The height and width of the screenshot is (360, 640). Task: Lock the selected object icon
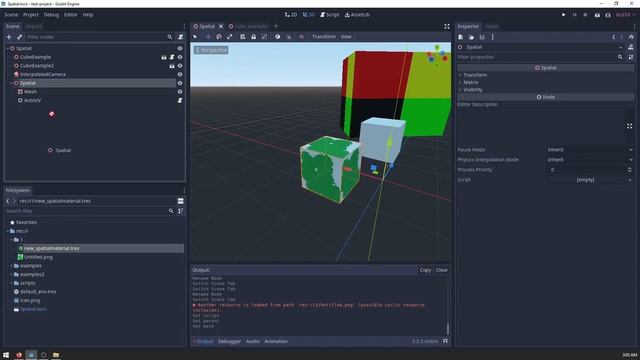point(253,37)
